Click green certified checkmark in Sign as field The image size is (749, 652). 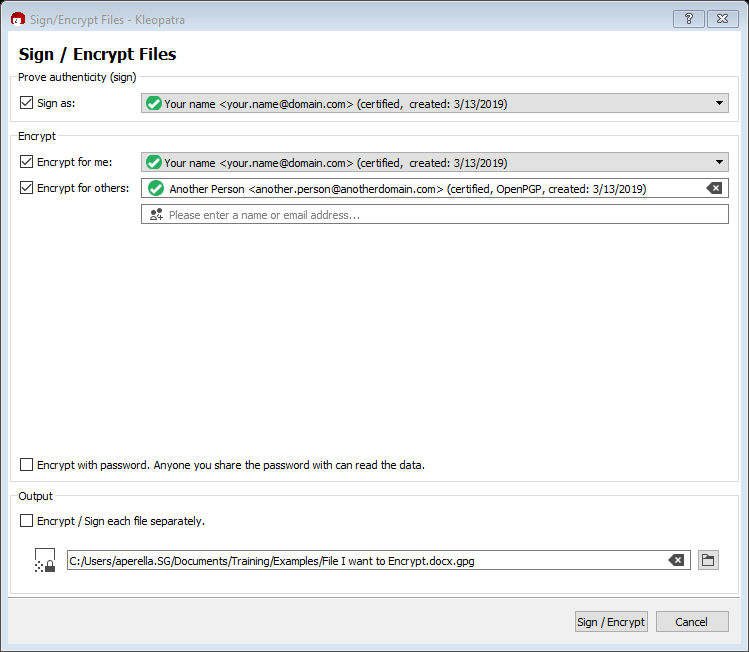(x=153, y=103)
